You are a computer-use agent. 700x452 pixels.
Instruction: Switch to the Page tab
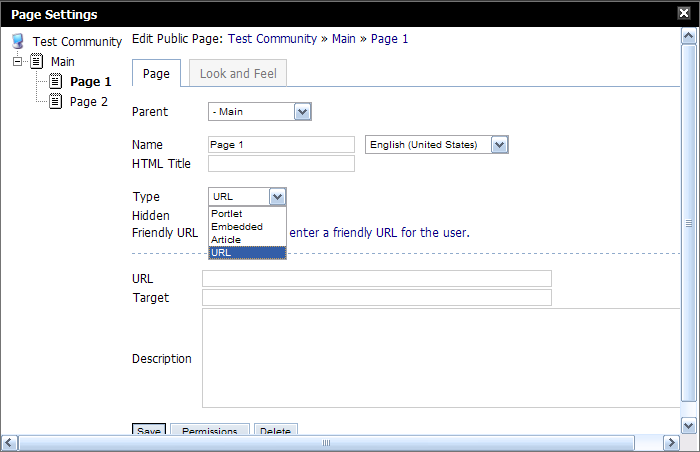[156, 73]
